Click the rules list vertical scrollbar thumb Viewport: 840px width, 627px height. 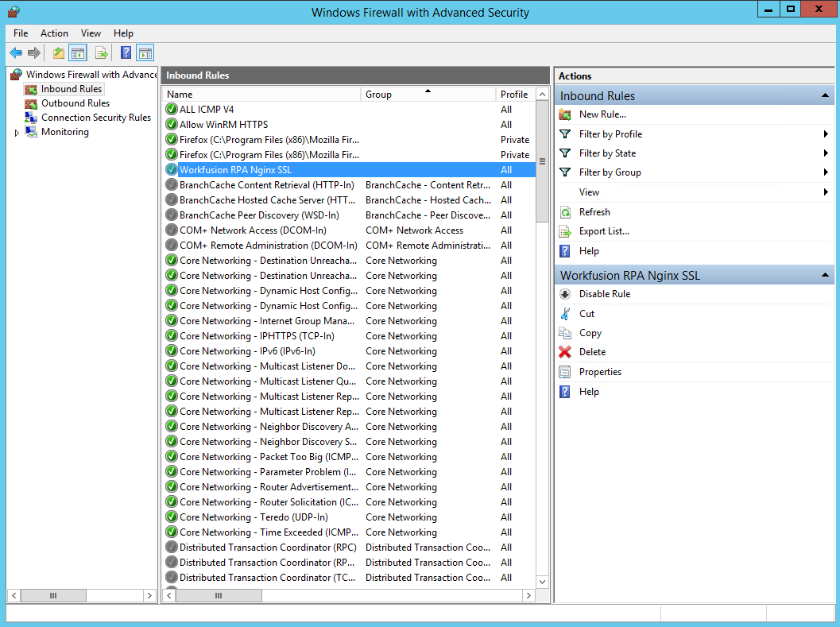point(542,161)
